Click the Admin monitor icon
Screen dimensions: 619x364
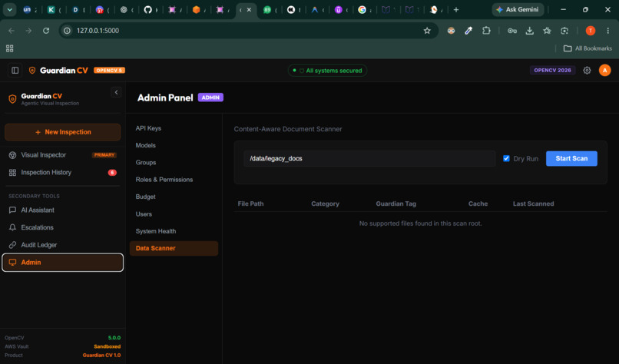point(12,263)
